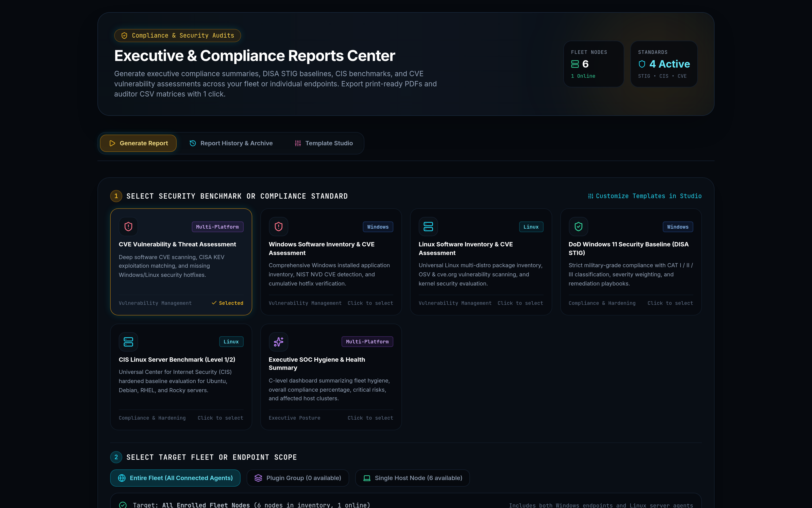Image resolution: width=812 pixels, height=508 pixels.
Task: Click Linux tag on CIS Linux Server card
Action: (231, 342)
